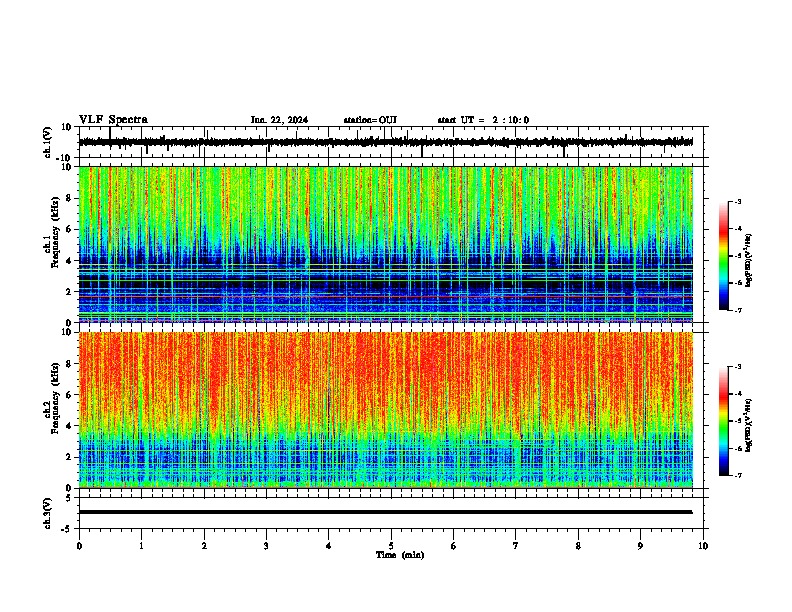The image size is (792, 612).
Task: Click the '-7' label on ch.1 color bar
Action: (737, 310)
